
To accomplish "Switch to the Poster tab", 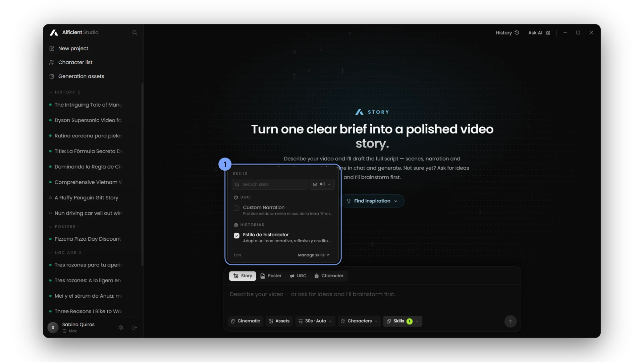I will (271, 276).
